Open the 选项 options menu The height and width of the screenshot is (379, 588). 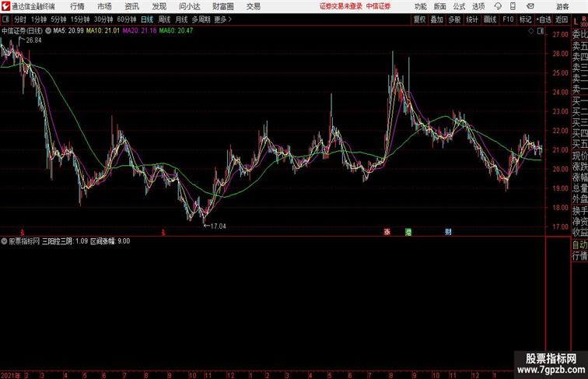pos(478,6)
